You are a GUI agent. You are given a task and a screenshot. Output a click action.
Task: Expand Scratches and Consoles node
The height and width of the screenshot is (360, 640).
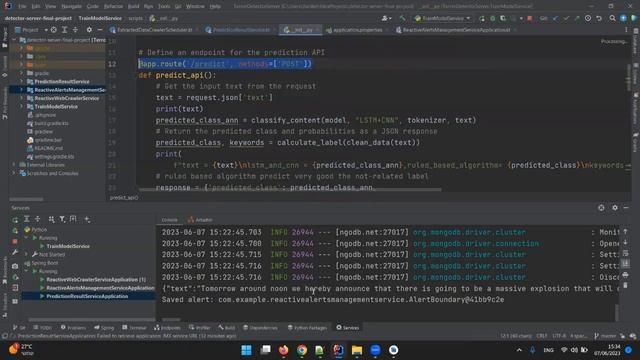tap(14, 173)
